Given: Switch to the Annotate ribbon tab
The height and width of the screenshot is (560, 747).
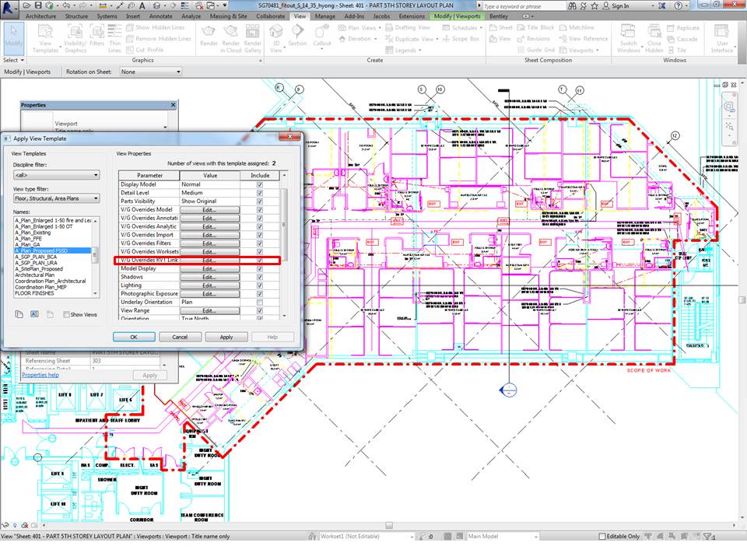Looking at the screenshot, I should point(160,16).
